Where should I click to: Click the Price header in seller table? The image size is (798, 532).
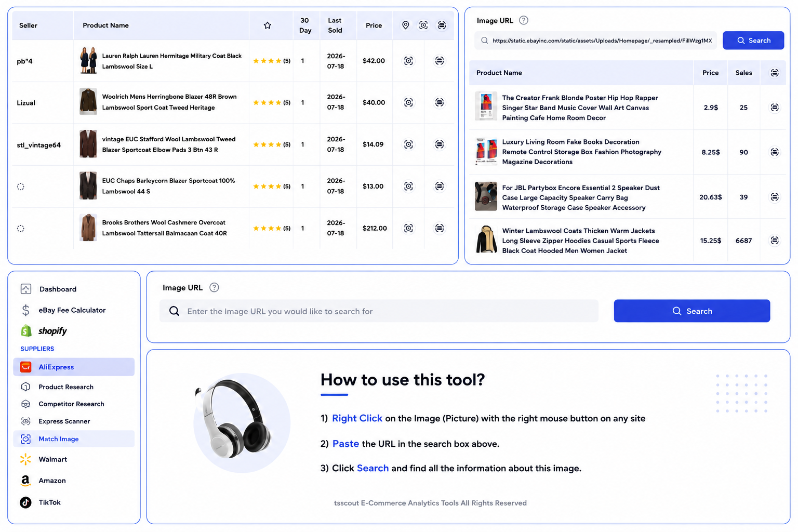click(x=374, y=25)
